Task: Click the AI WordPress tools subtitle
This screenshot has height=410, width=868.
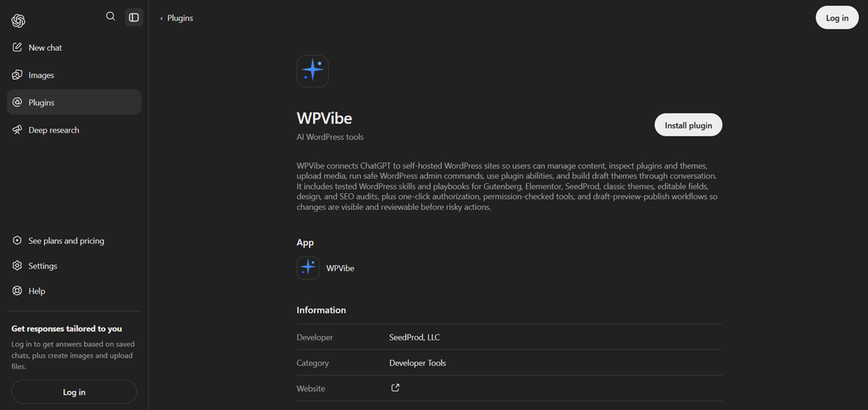Action: [330, 136]
